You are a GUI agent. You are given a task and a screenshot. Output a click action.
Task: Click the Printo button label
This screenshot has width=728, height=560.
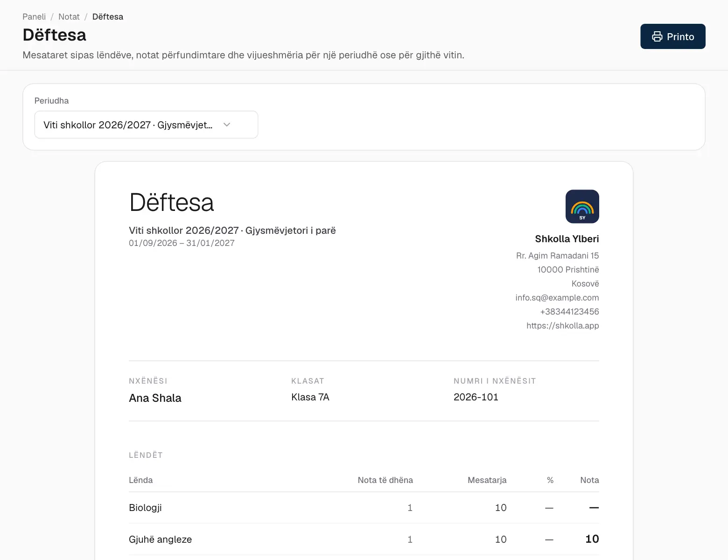pyautogui.click(x=680, y=36)
